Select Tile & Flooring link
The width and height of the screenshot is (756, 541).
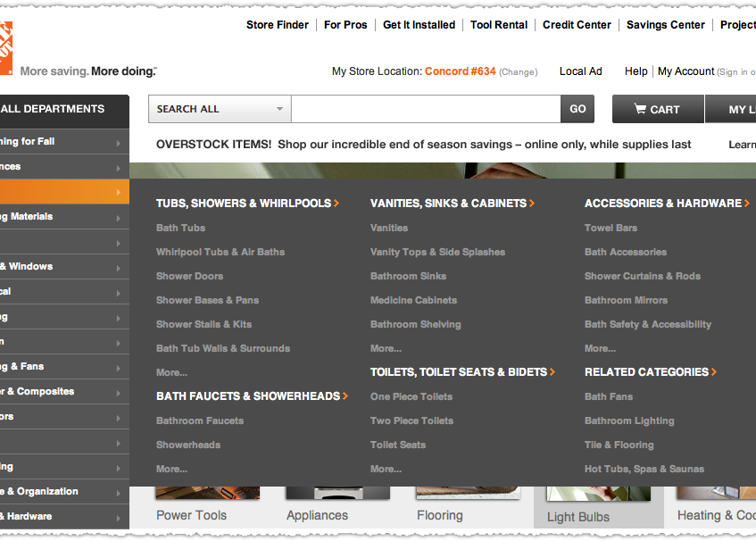(619, 445)
